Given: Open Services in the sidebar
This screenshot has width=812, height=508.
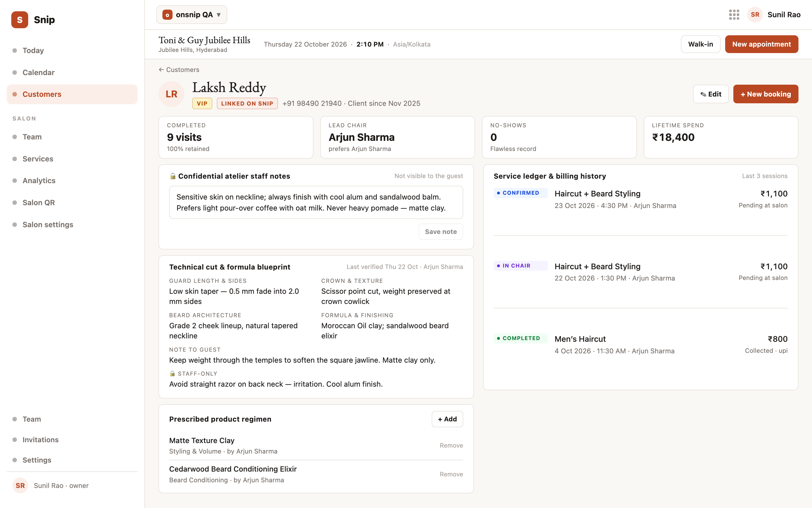Looking at the screenshot, I should tap(72, 159).
